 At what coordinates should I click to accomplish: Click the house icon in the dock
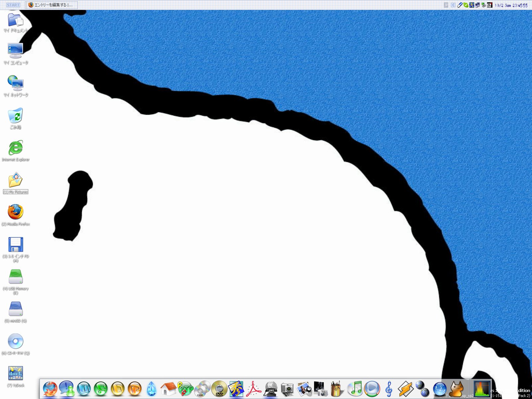168,388
